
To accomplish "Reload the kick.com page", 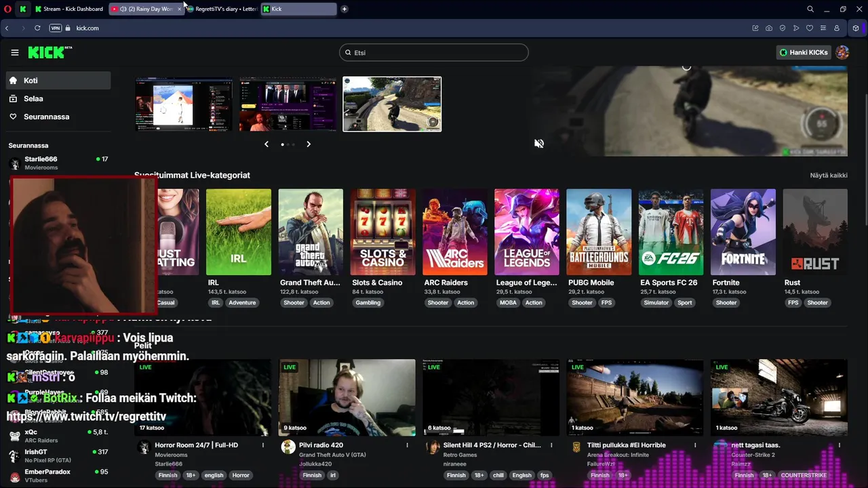I will click(37, 28).
